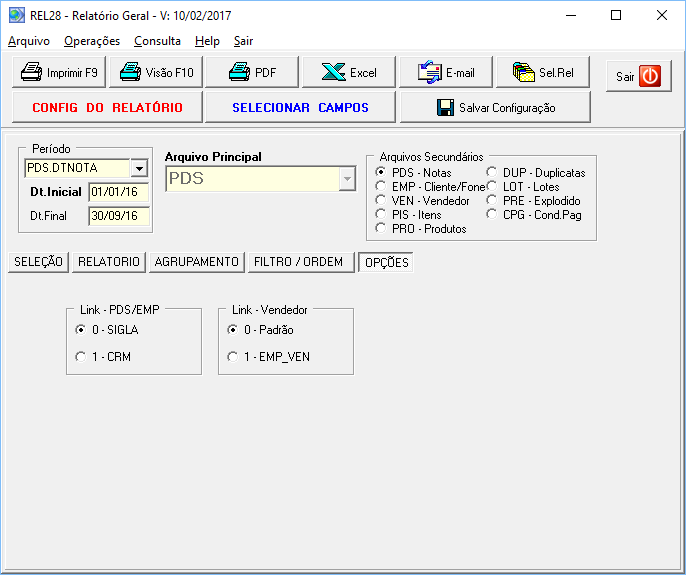This screenshot has width=686, height=575.
Task: Maximize the REL28 window
Action: pos(616,15)
